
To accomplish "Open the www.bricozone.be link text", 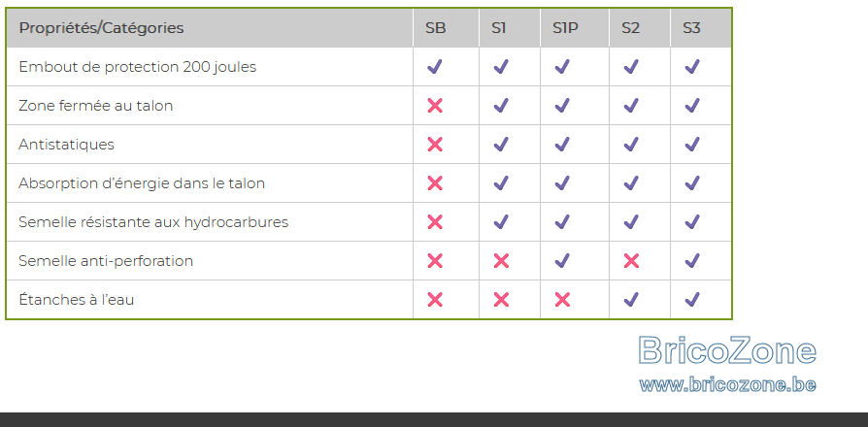I will pyautogui.click(x=727, y=384).
